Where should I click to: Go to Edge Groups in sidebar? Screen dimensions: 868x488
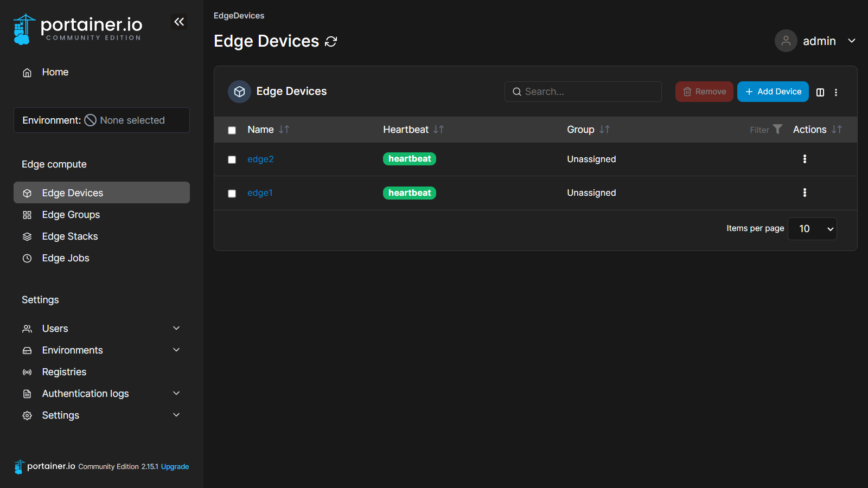click(71, 215)
